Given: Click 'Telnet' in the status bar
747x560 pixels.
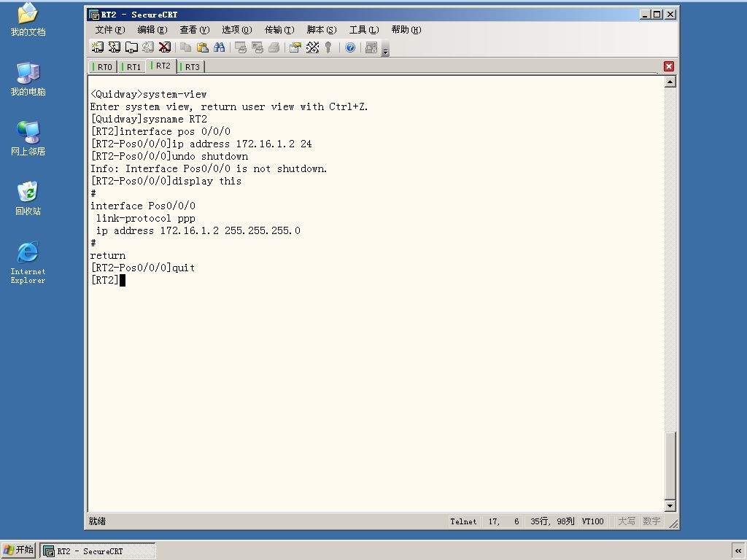Looking at the screenshot, I should tap(463, 521).
